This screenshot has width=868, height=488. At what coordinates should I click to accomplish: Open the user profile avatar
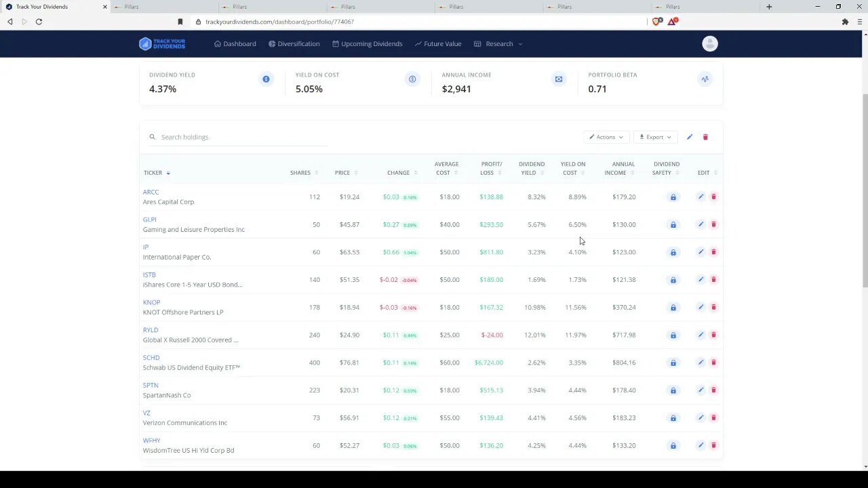click(710, 44)
